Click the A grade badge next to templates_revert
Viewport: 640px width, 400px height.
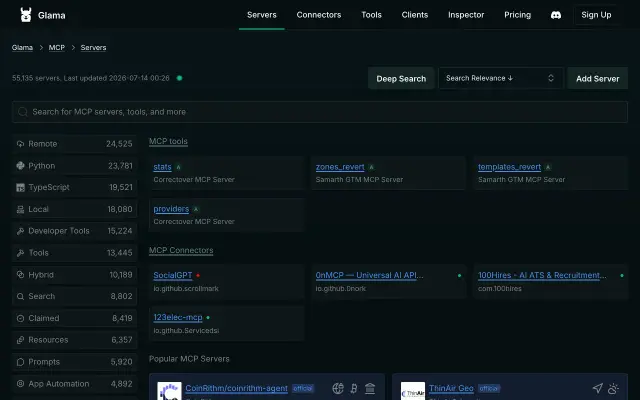[x=548, y=167]
